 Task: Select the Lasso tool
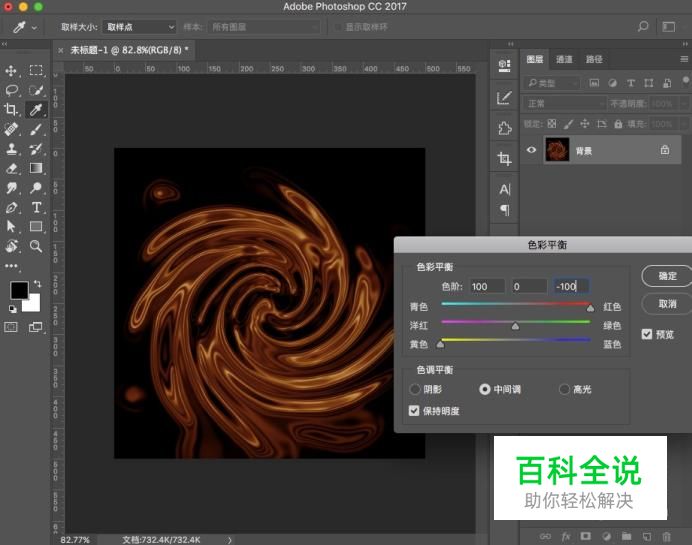coord(11,90)
